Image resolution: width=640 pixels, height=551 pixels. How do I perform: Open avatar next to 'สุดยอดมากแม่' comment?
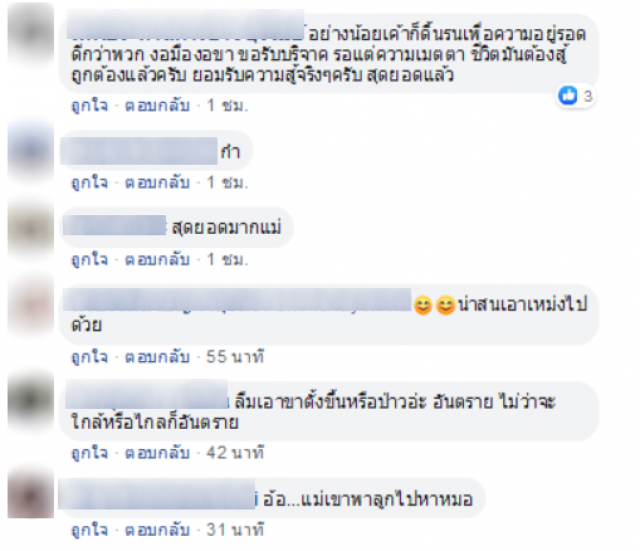[x=31, y=229]
